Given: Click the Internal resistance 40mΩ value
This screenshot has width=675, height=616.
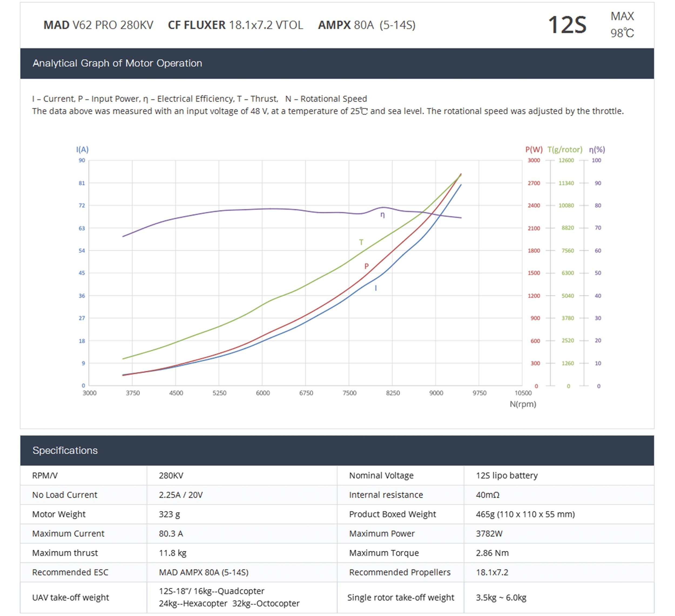Looking at the screenshot, I should point(488,495).
